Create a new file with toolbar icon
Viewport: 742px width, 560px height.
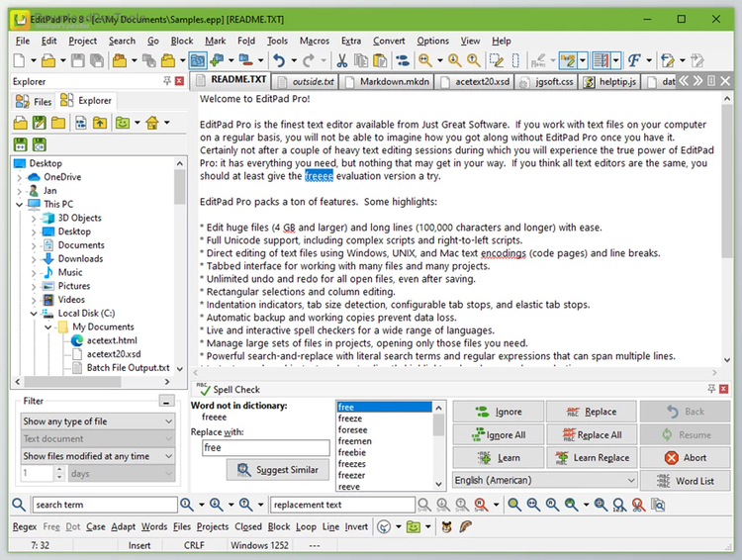click(x=20, y=60)
